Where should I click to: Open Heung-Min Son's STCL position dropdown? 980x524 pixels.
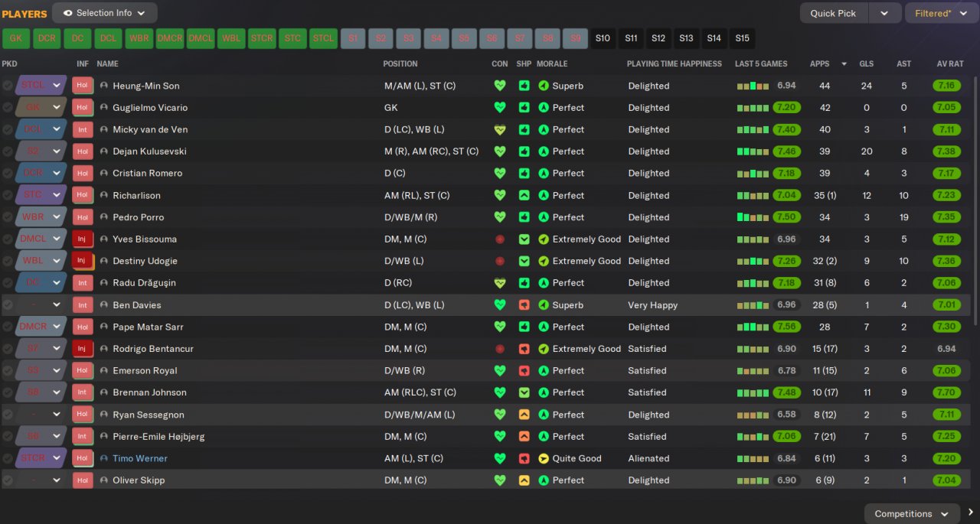tap(40, 86)
